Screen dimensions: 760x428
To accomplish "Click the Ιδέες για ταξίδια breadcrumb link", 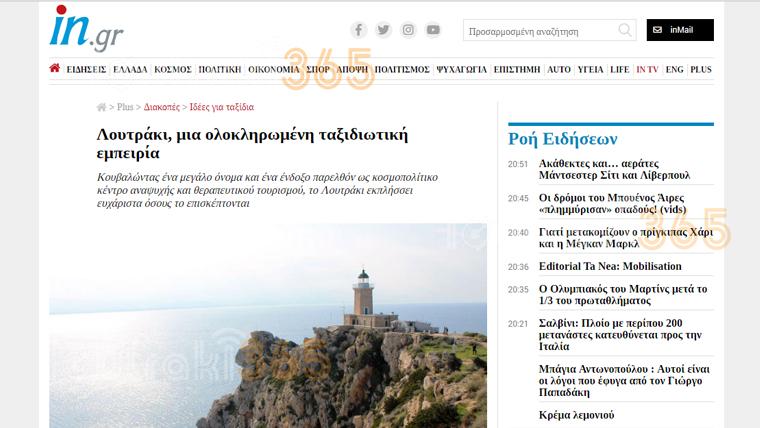I will tap(221, 107).
